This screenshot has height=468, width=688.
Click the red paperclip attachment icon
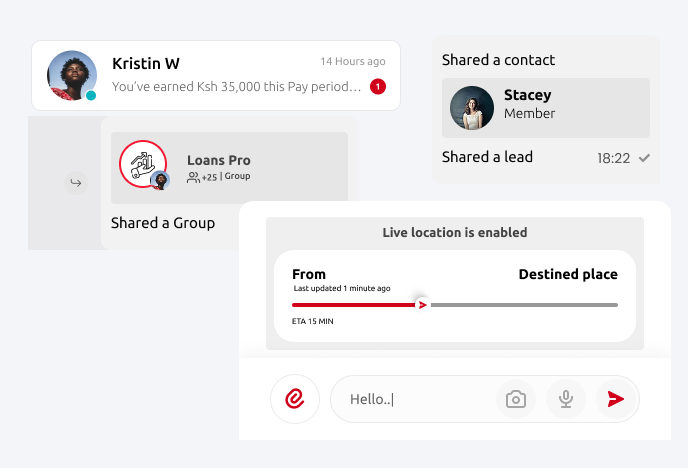[295, 399]
